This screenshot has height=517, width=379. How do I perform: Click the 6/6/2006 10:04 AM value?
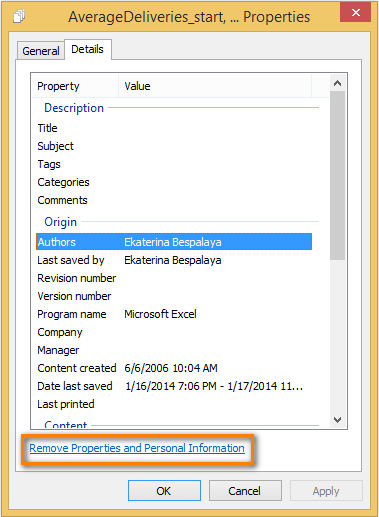(171, 368)
